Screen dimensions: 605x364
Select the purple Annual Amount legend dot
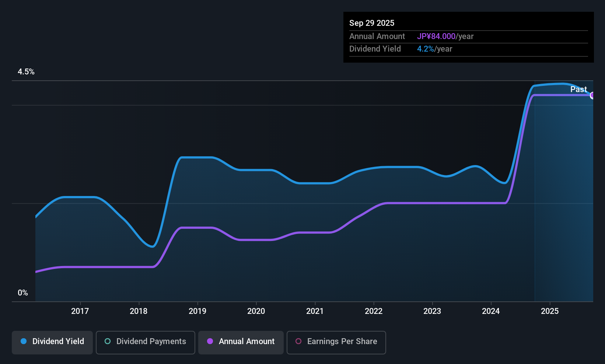(x=209, y=342)
